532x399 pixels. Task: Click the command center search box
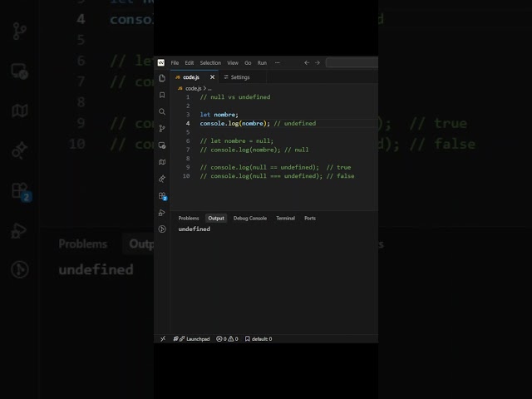(x=352, y=63)
